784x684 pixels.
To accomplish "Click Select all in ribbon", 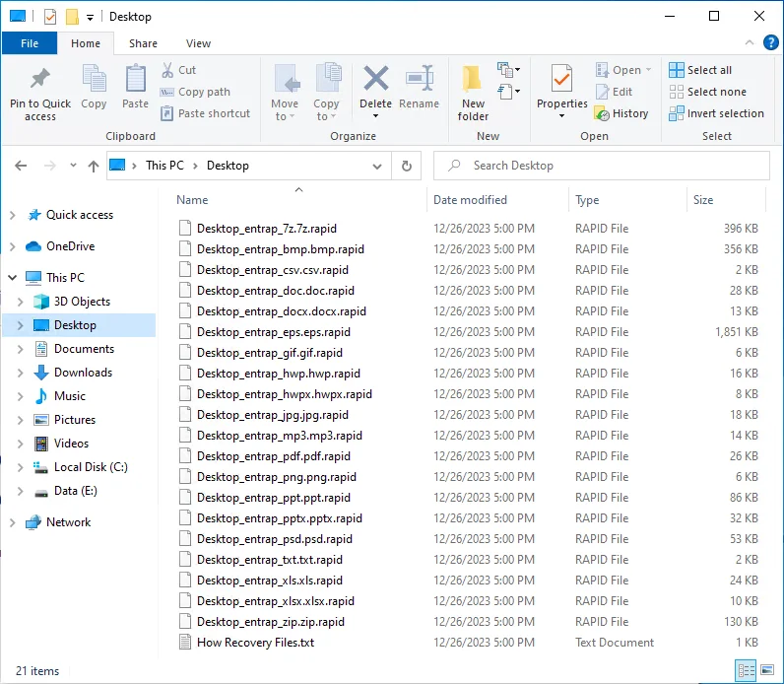I will (699, 70).
